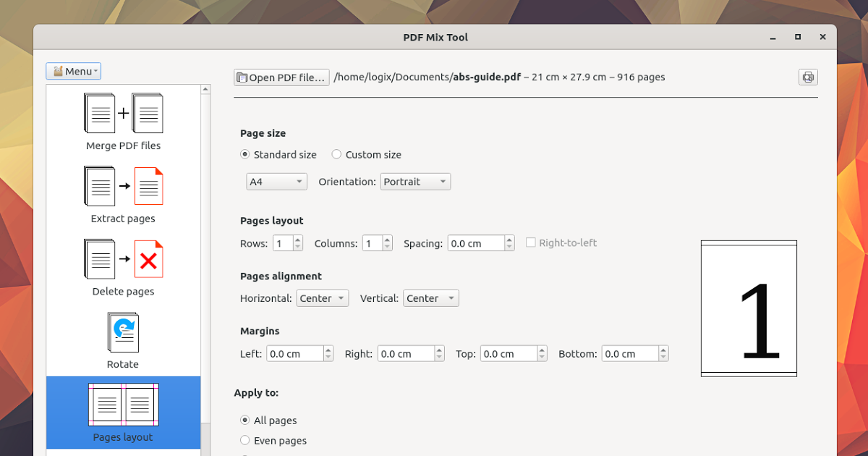Click the Rows value field
Image resolution: width=868 pixels, height=456 pixels.
(x=282, y=243)
